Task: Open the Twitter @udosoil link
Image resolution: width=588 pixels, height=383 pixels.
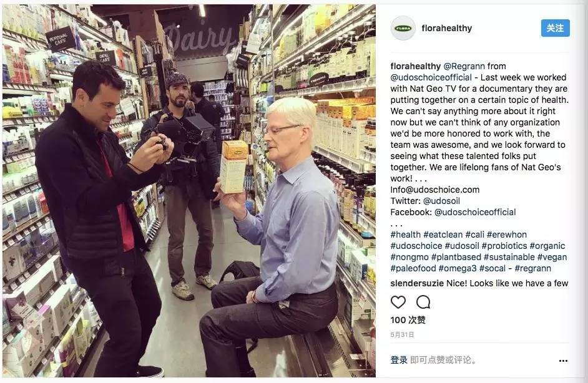Action: [x=441, y=201]
